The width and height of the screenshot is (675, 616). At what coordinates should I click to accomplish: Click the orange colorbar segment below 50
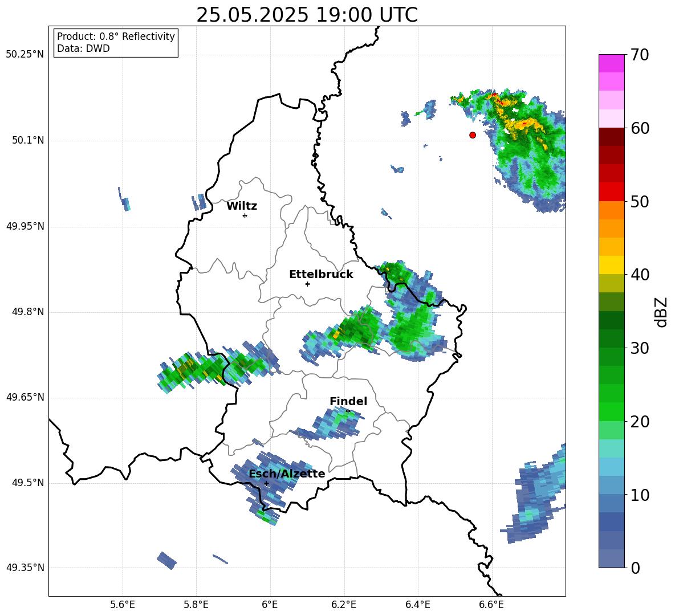611,210
